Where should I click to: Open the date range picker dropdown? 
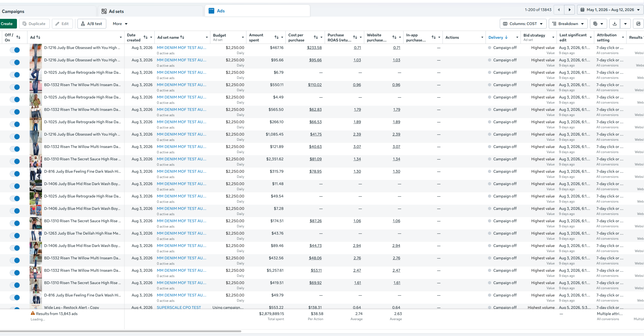(x=610, y=10)
